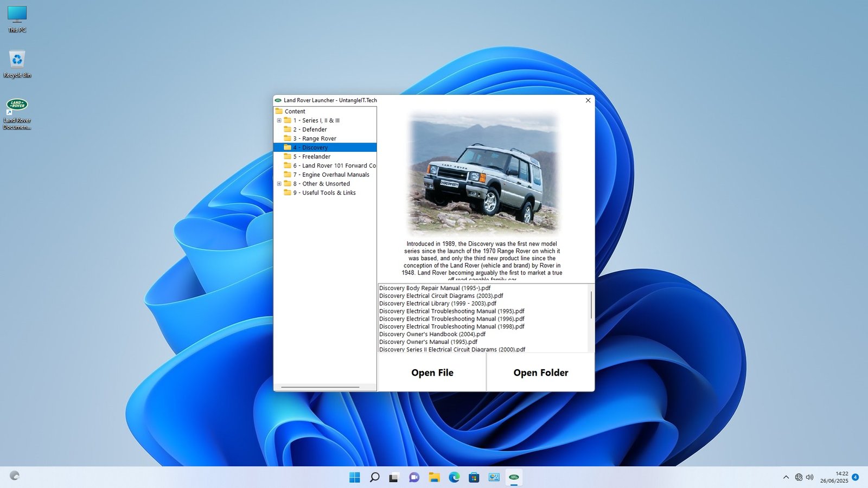Viewport: 868px width, 488px height.
Task: Select 1 - Series I, II & III
Action: [316, 120]
